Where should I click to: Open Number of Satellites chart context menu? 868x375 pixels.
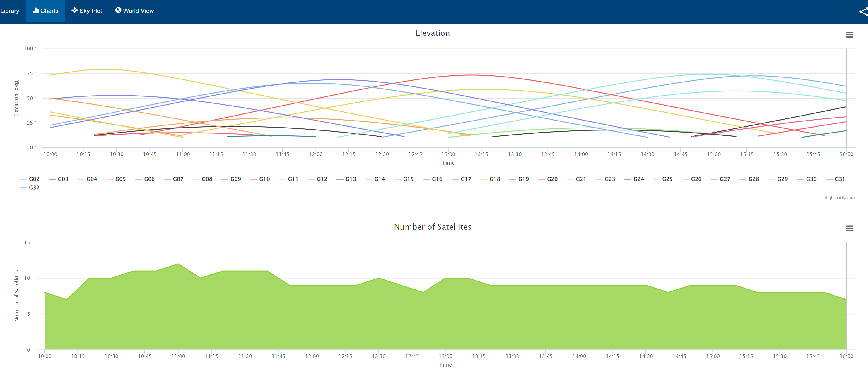point(850,229)
